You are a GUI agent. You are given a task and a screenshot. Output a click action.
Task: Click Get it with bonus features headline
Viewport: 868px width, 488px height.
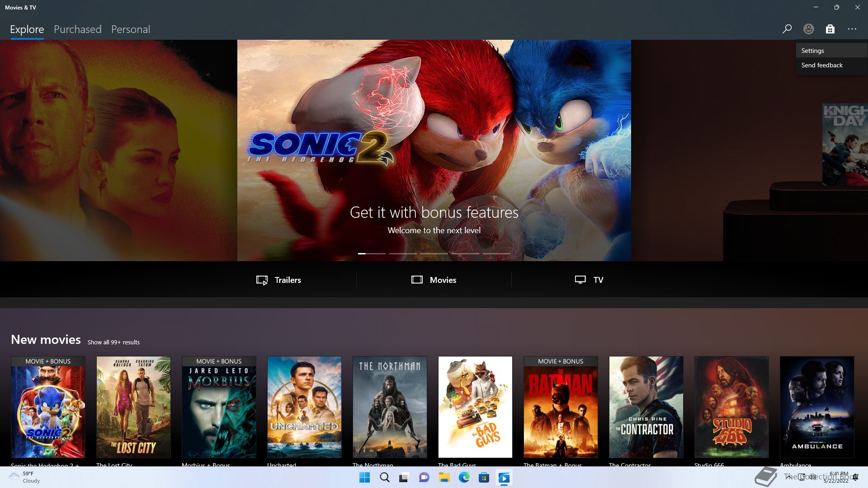point(434,212)
